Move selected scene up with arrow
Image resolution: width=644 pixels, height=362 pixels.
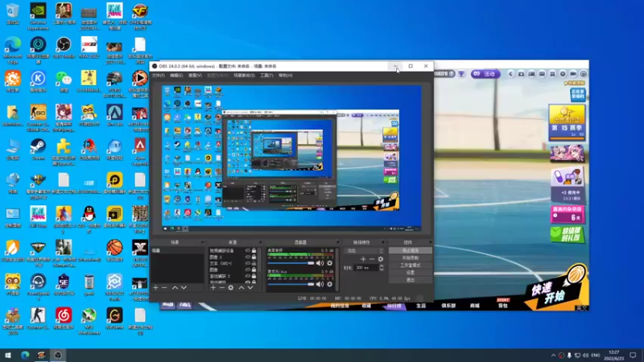pos(175,288)
